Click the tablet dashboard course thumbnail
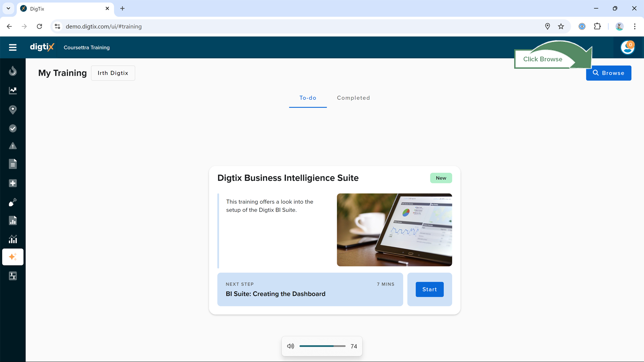This screenshot has width=644, height=362. tap(394, 230)
